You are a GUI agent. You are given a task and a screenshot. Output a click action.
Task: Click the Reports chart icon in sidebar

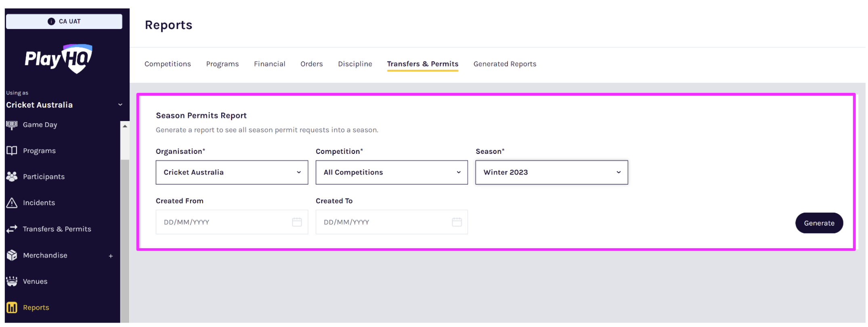click(x=12, y=308)
